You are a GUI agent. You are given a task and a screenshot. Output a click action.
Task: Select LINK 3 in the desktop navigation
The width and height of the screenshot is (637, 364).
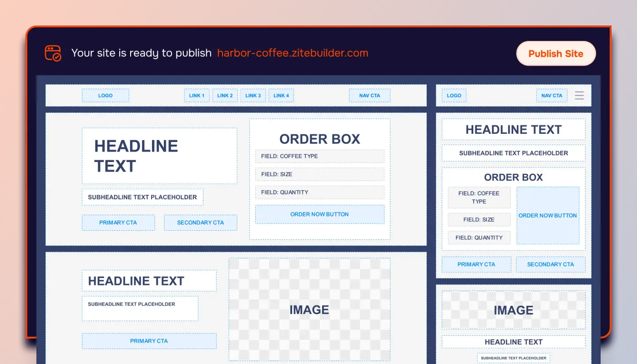pyautogui.click(x=253, y=96)
